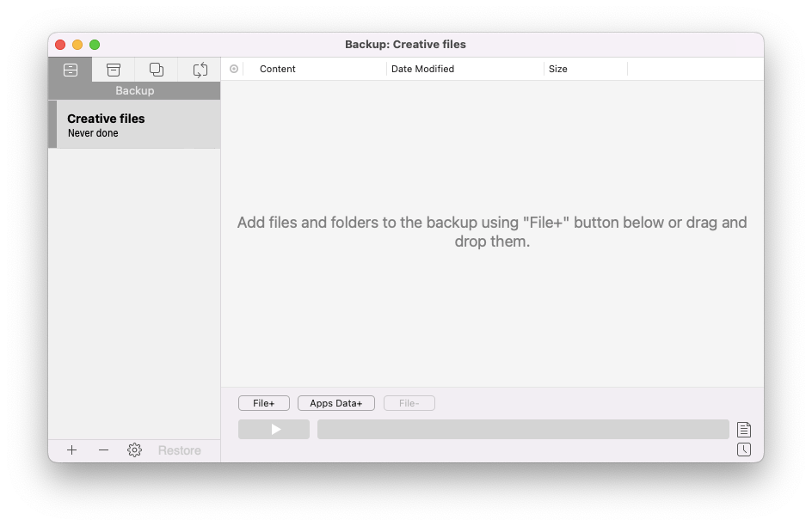The width and height of the screenshot is (812, 526).
Task: Click the Apps Data+ button
Action: pos(336,403)
